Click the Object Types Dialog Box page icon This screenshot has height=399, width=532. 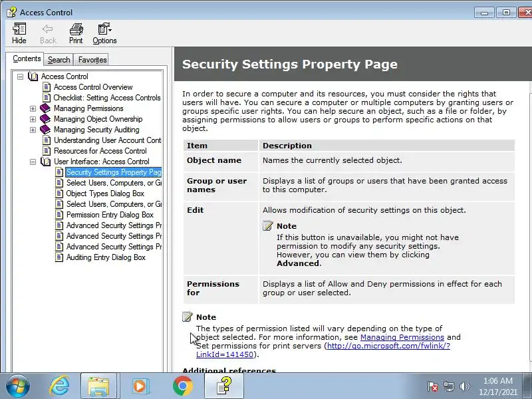click(x=59, y=194)
